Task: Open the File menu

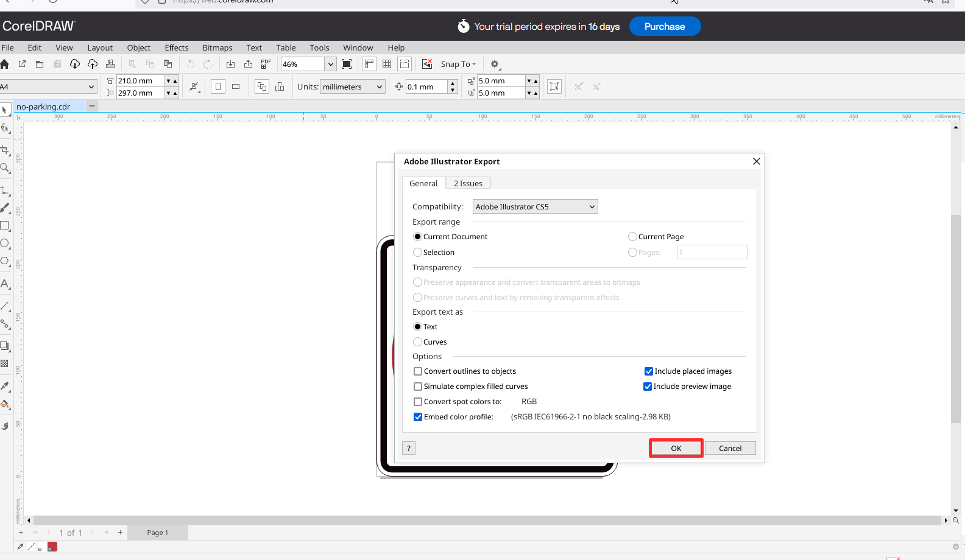Action: tap(8, 47)
